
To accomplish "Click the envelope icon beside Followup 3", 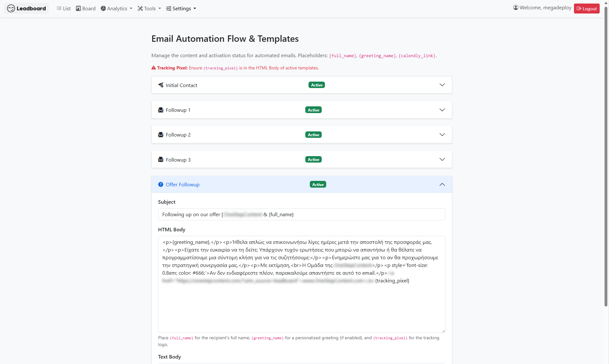I will coord(161,160).
